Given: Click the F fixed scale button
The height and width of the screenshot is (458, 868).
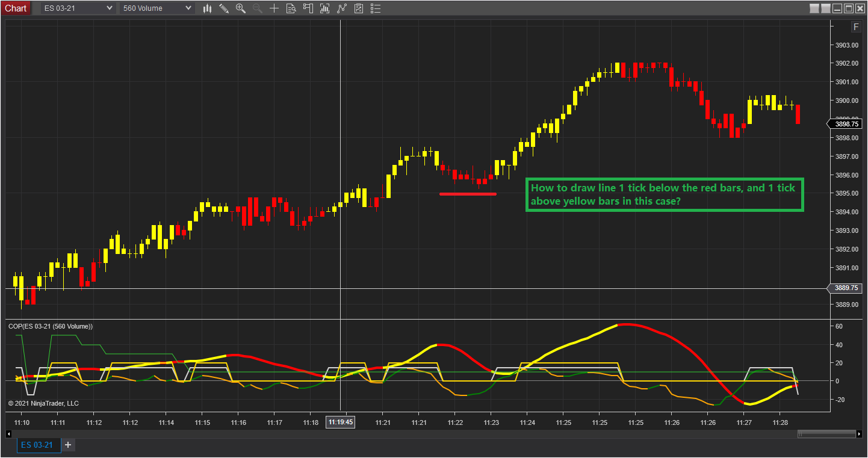Looking at the screenshot, I should tap(856, 26).
